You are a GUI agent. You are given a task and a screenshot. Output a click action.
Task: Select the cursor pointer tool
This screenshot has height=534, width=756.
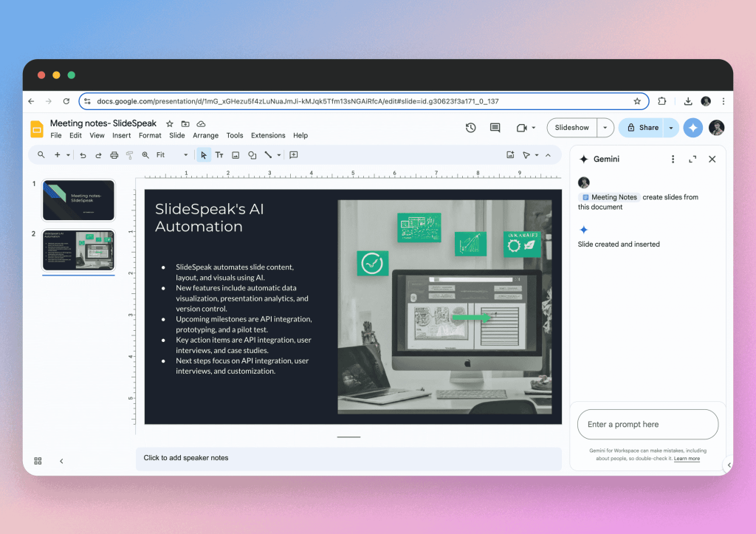(204, 155)
